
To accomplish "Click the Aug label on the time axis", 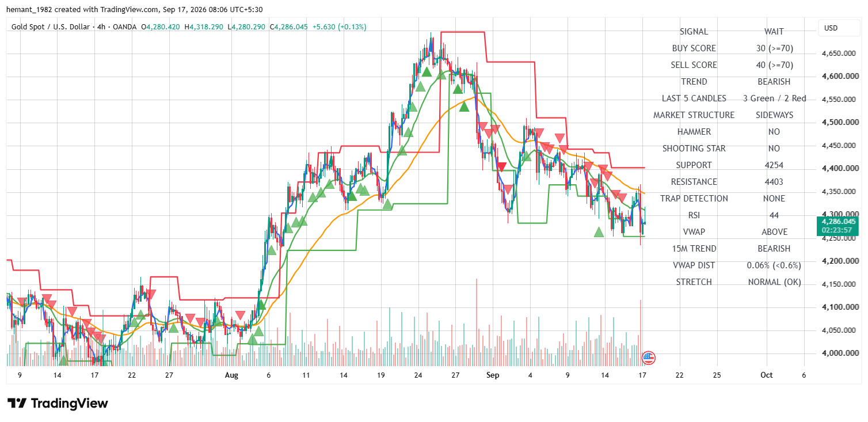I will 231,375.
